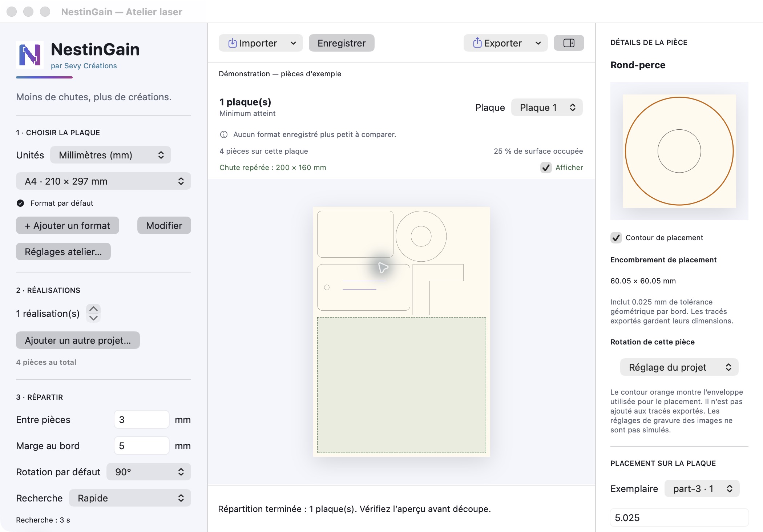Click the Exporter share icon
Image resolution: width=763 pixels, height=532 pixels.
point(477,43)
